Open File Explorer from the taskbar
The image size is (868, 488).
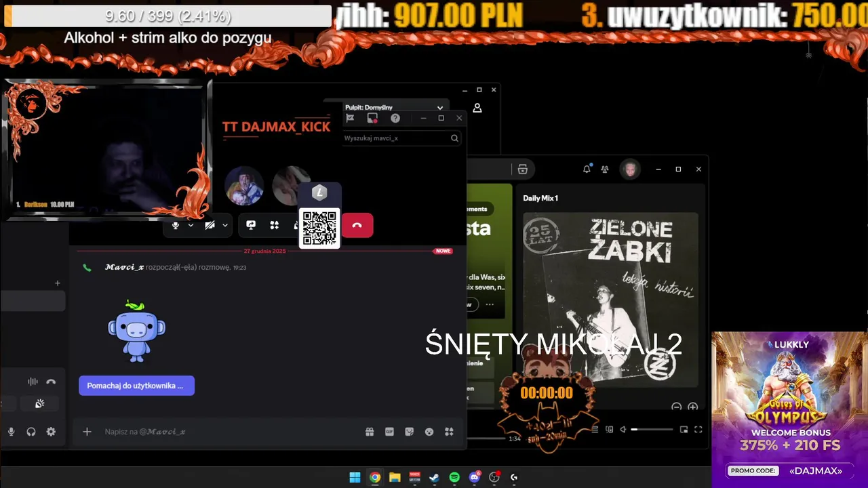coord(395,477)
